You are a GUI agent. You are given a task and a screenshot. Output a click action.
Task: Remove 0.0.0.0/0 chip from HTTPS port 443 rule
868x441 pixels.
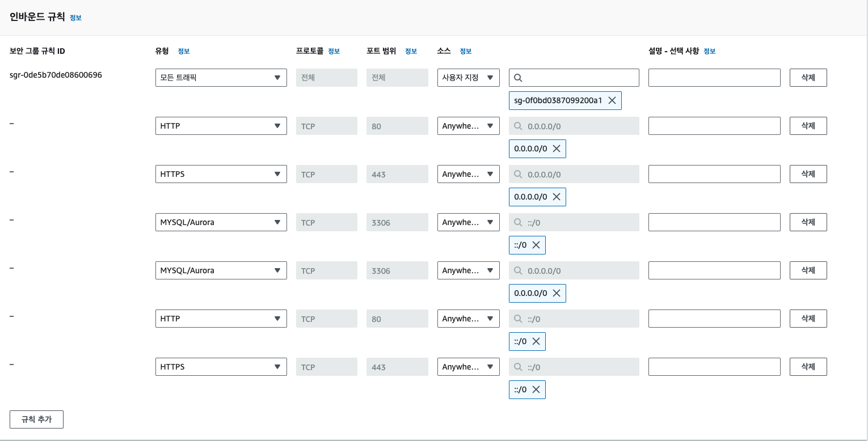(557, 197)
